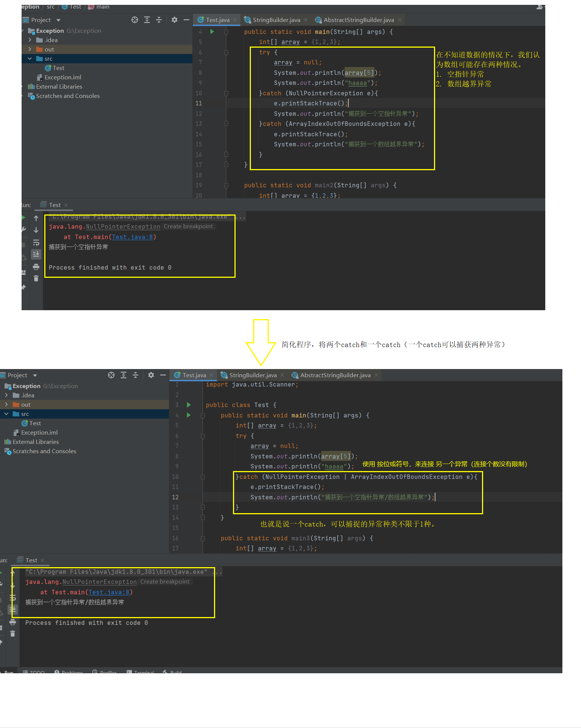Open Project view dropdown in upper screenshot
Screen dimensions: 581x728
tap(58, 20)
